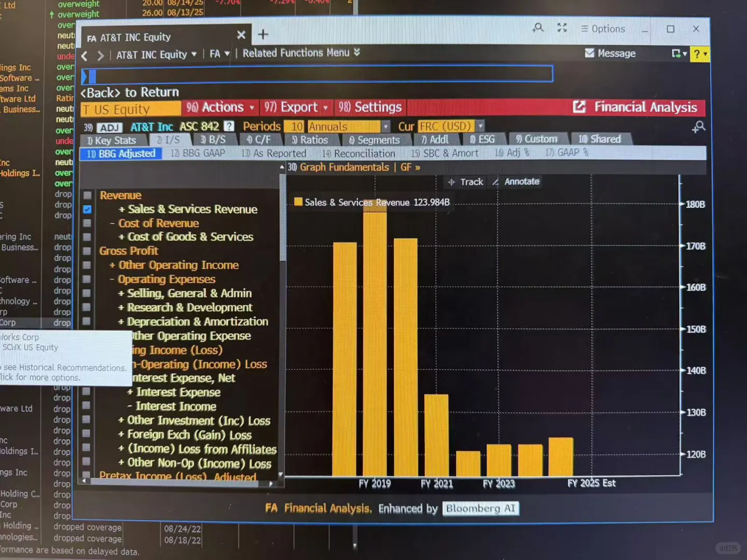747x560 pixels.
Task: Switch to the Ratios tab
Action: pos(313,139)
